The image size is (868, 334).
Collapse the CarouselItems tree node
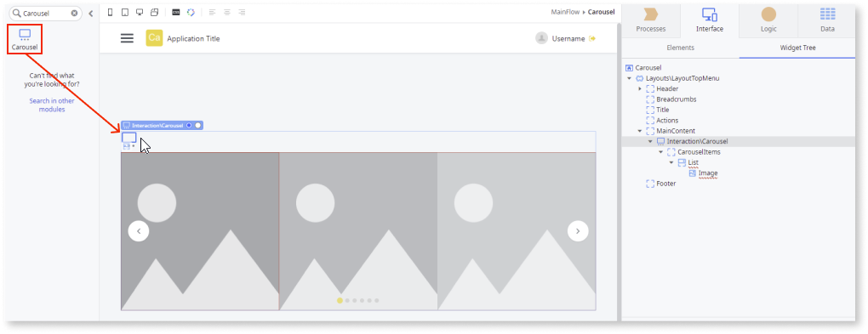661,152
